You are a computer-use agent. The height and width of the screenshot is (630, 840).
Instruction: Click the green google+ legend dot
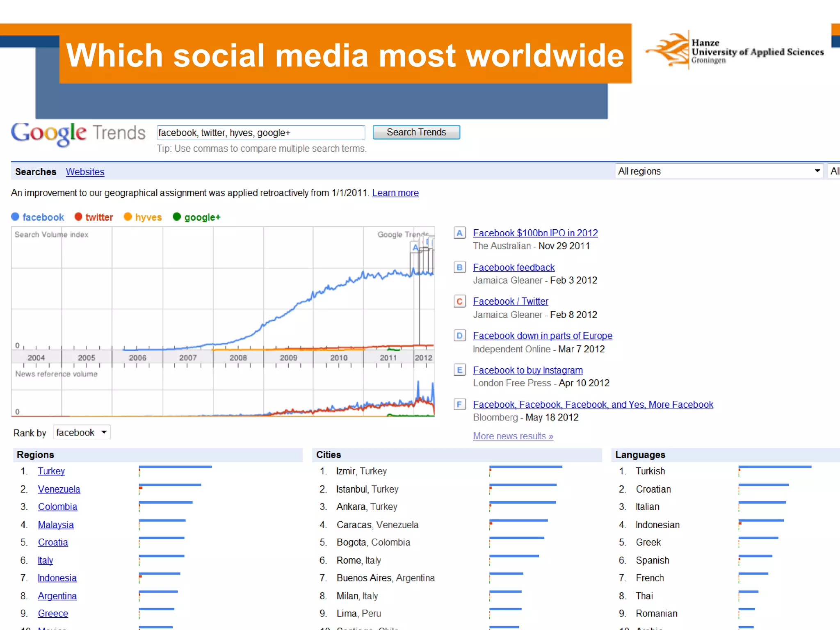pyautogui.click(x=177, y=217)
